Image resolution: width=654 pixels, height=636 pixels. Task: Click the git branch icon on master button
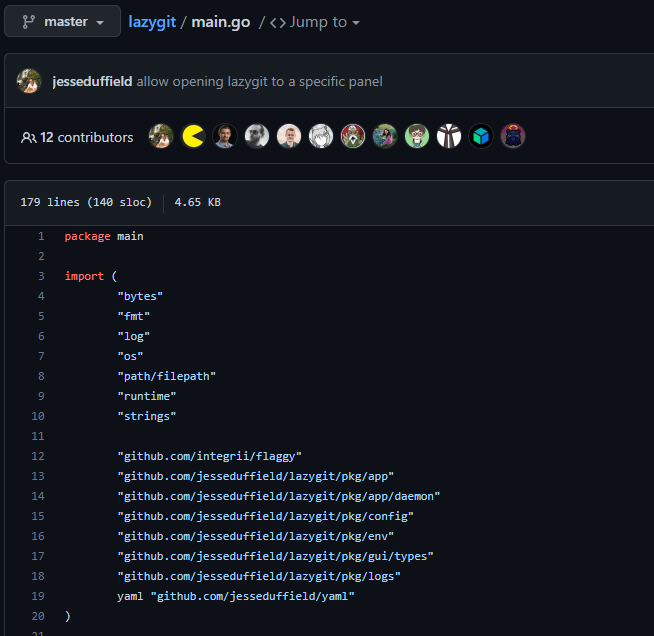tap(28, 22)
